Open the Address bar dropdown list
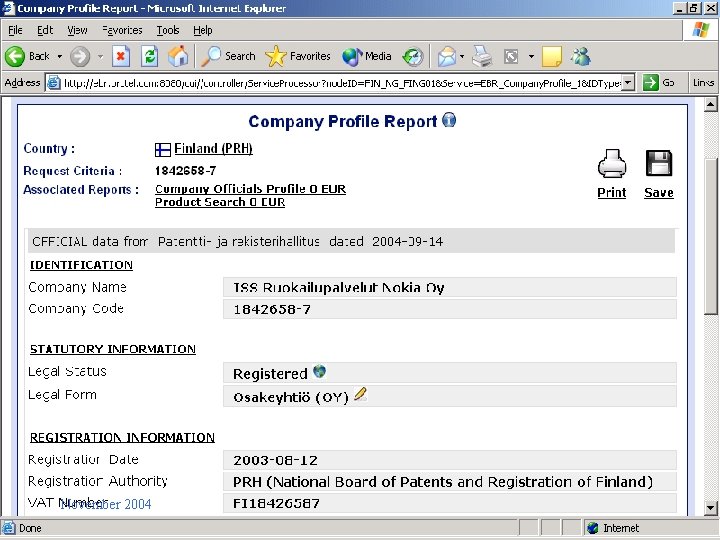This screenshot has width=720, height=540. (x=628, y=83)
